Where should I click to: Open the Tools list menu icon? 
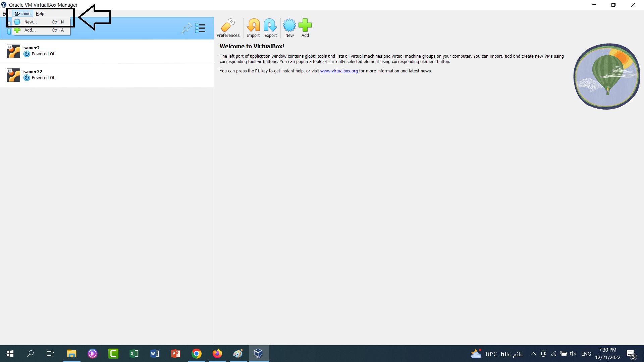point(200,28)
